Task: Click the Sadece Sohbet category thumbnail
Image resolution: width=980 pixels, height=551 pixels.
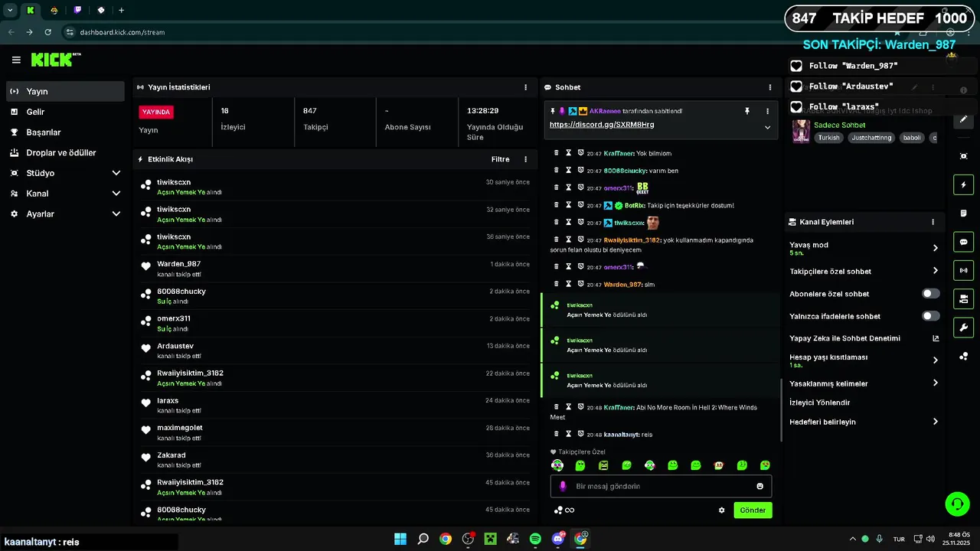Action: (801, 132)
